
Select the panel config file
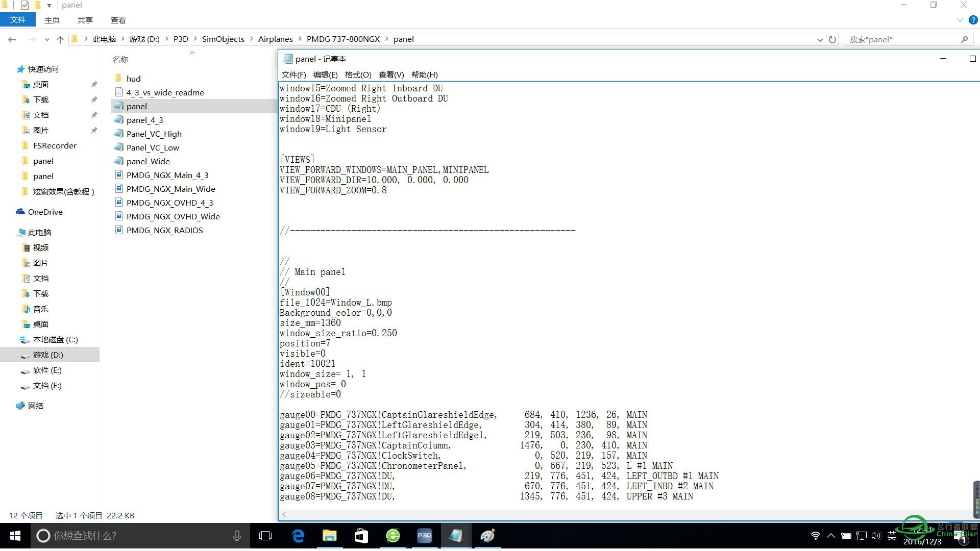(x=136, y=106)
